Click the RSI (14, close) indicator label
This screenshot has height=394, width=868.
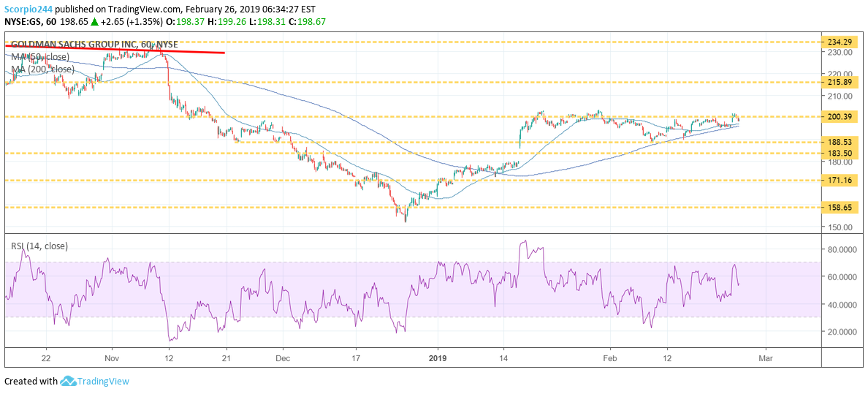pyautogui.click(x=39, y=246)
